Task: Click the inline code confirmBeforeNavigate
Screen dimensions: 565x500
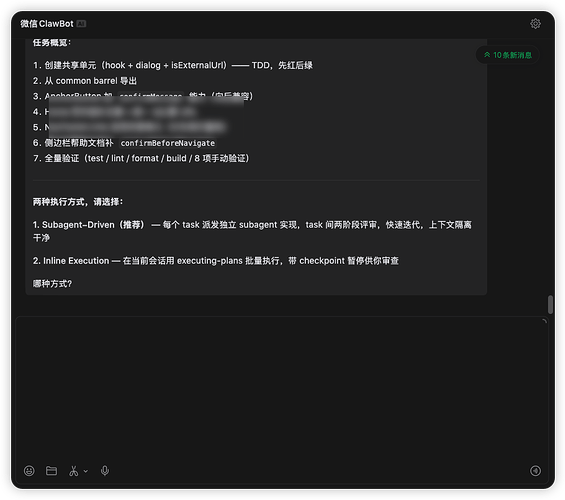Action: click(x=168, y=143)
